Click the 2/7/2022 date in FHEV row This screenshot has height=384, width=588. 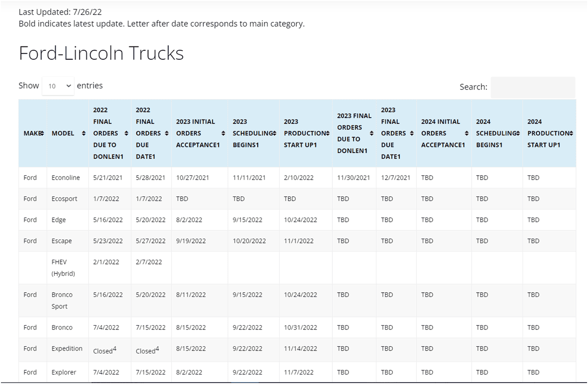click(x=149, y=262)
